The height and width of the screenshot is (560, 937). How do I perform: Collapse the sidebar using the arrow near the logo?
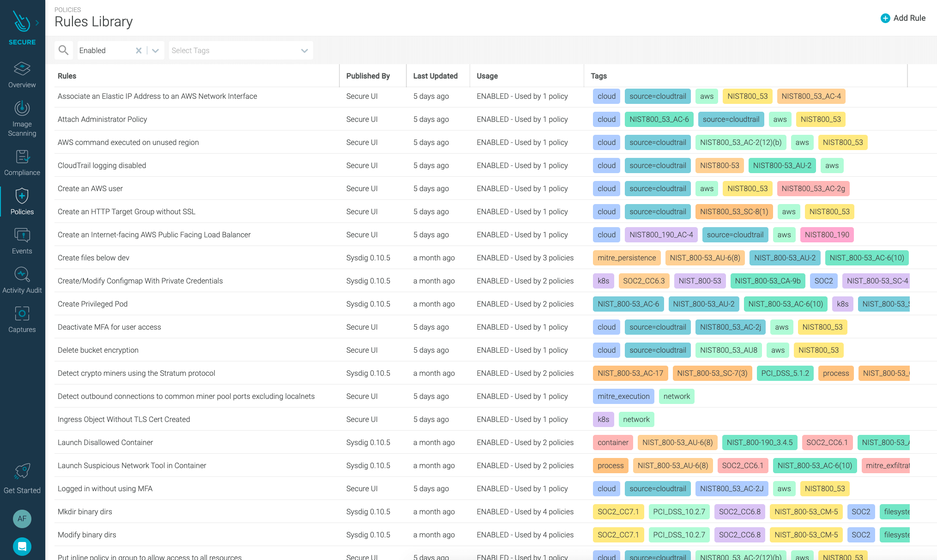pyautogui.click(x=37, y=22)
